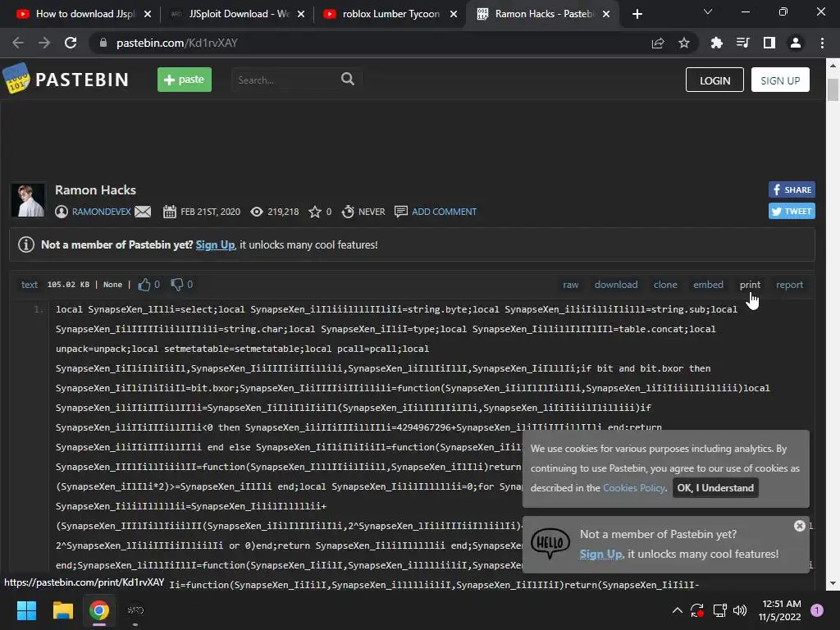Open the Chrome extensions puzzle icon
This screenshot has height=630, width=840.
pos(716,43)
